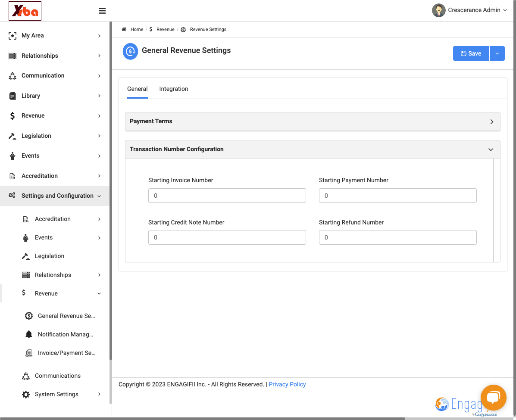The image size is (516, 420).
Task: Click the top-level Legislation gavel icon
Action: tap(13, 136)
